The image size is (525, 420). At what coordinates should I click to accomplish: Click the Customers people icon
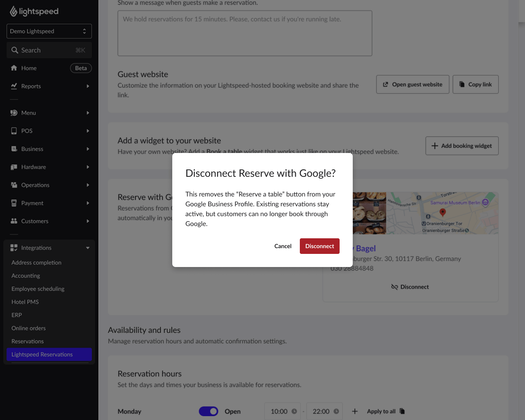tap(14, 221)
